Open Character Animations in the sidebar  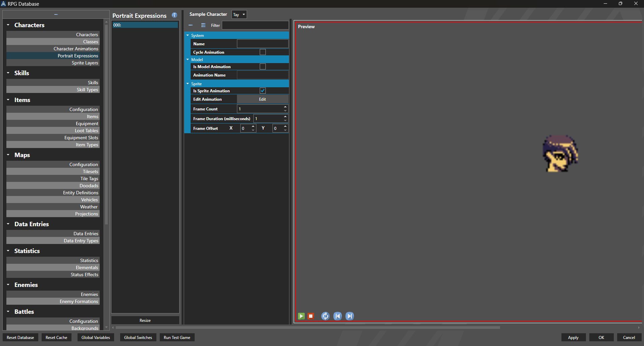pos(76,49)
